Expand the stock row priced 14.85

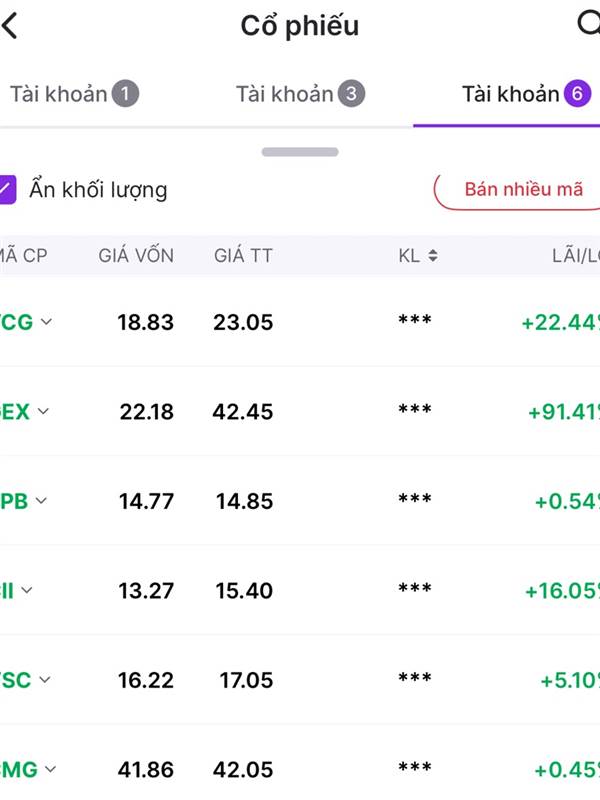[41, 501]
